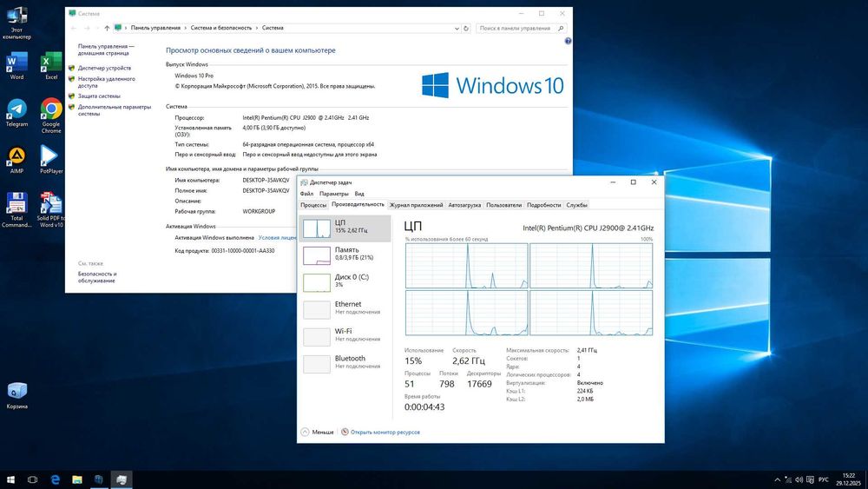868x489 pixels.
Task: Open the volume icon in the tray
Action: pos(799,479)
